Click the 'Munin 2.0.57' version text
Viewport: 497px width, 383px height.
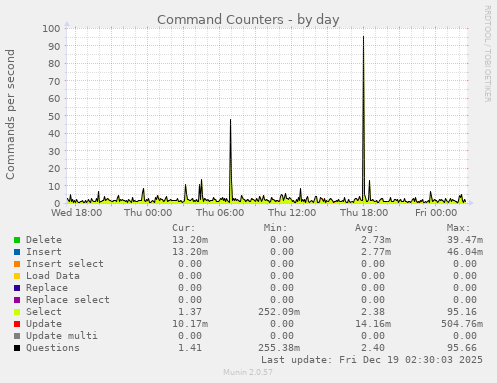248,372
